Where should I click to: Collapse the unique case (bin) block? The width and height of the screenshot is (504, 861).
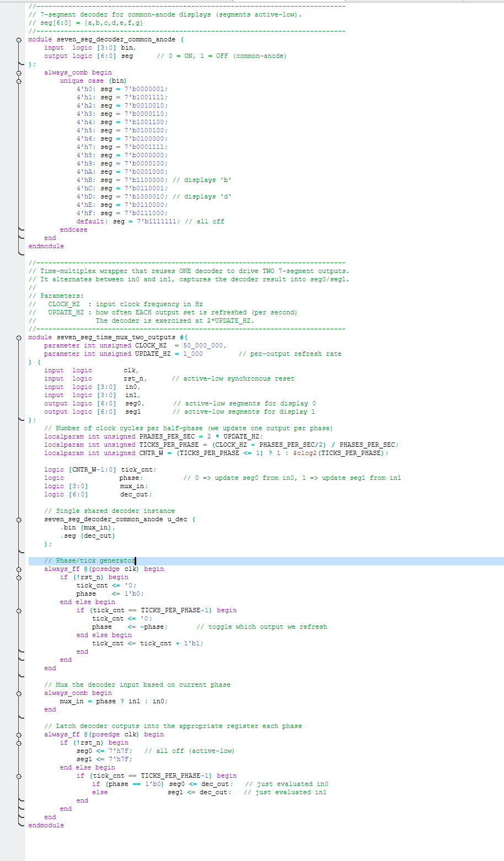click(x=18, y=81)
